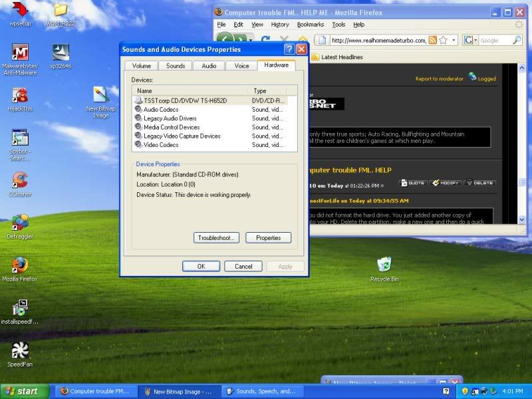Click OK in Sounds dialog

(x=201, y=267)
